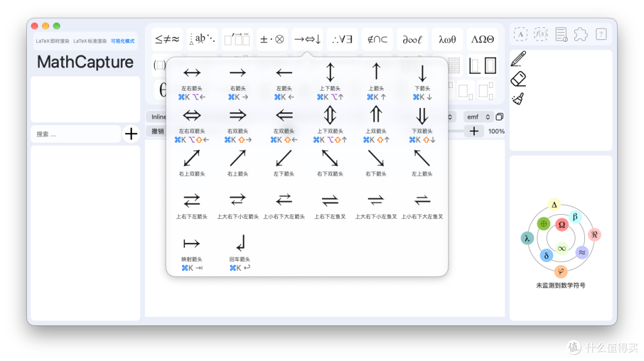Insert the 上小右下大左鱼叉 harpoon symbol

pos(422,200)
